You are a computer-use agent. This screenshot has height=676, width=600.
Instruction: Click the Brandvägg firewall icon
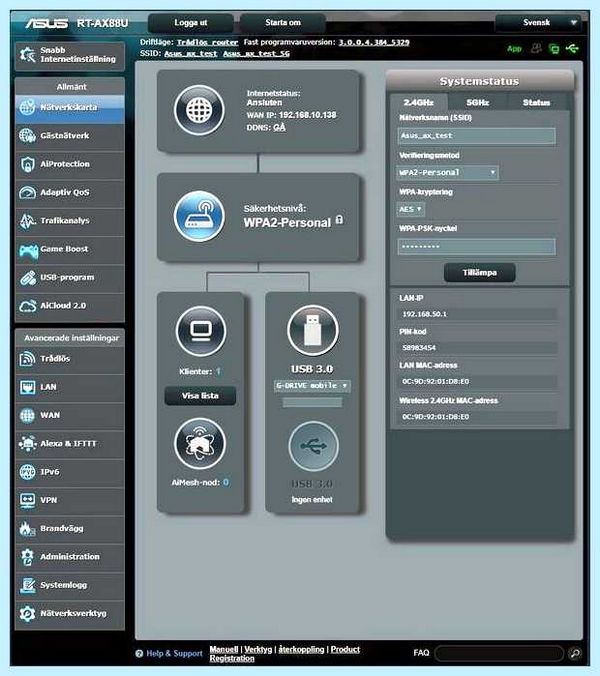point(27,529)
